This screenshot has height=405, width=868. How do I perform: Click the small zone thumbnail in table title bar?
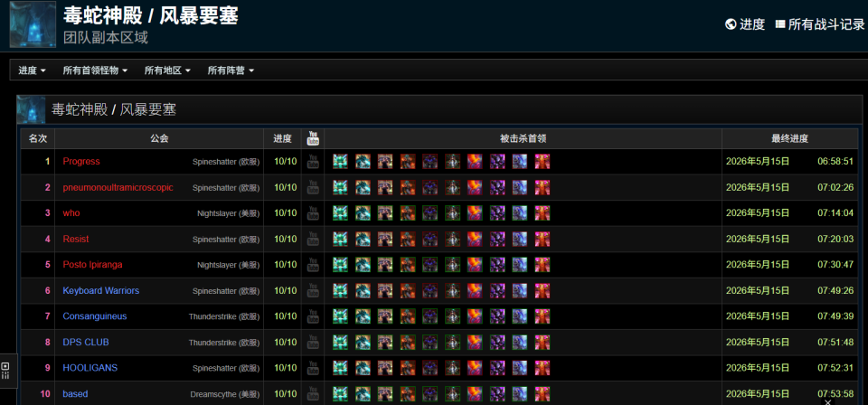[x=31, y=109]
